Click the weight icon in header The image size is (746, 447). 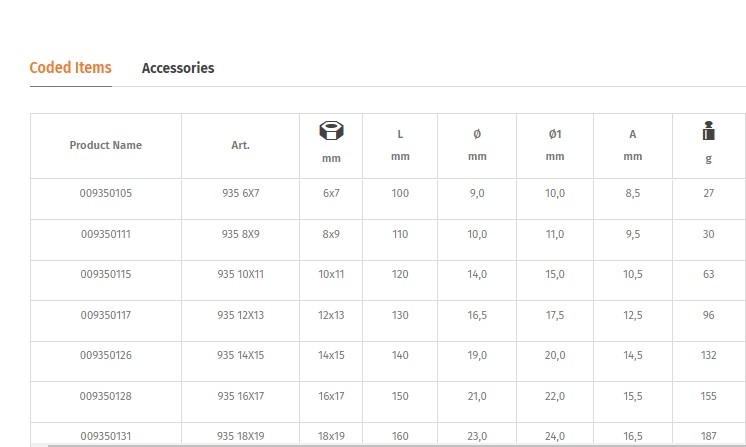click(x=708, y=130)
